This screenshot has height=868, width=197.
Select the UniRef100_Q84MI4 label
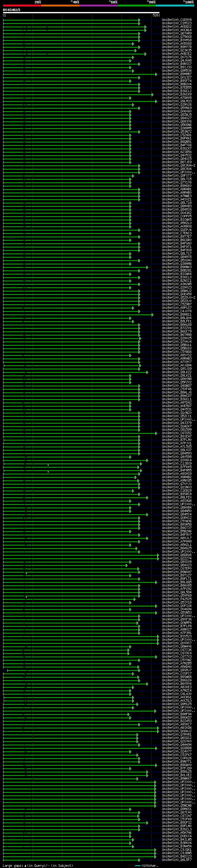[177, 515]
